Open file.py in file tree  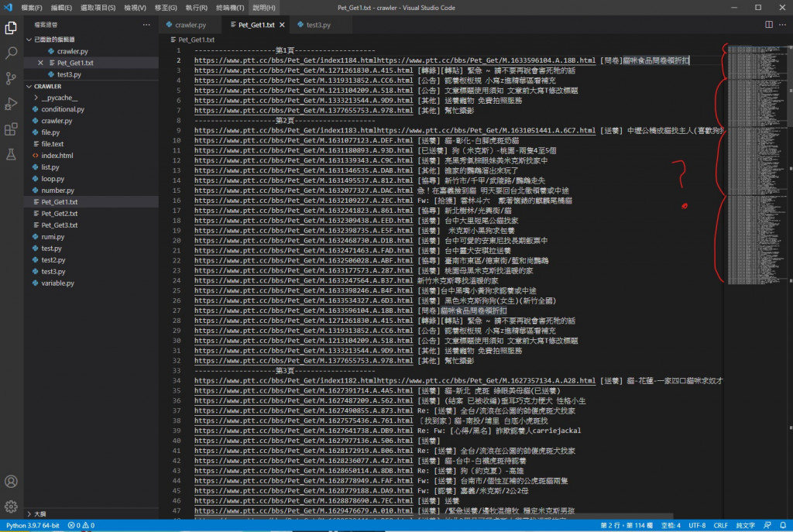(50, 132)
